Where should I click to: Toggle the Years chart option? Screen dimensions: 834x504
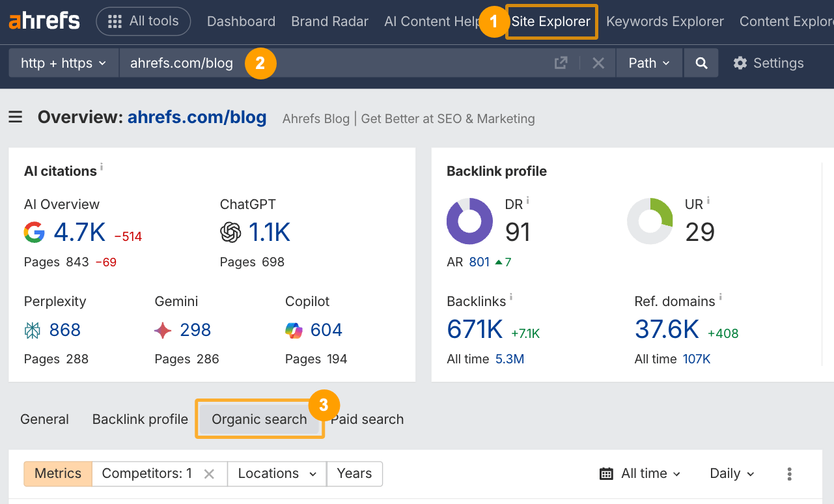(354, 474)
